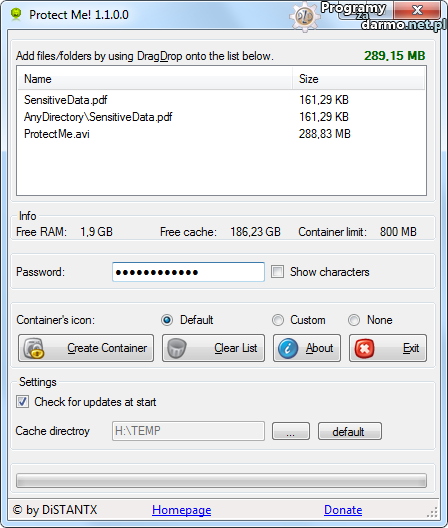Select ProtectMe.avi in the file list
This screenshot has width=448, height=528.
tap(222, 134)
